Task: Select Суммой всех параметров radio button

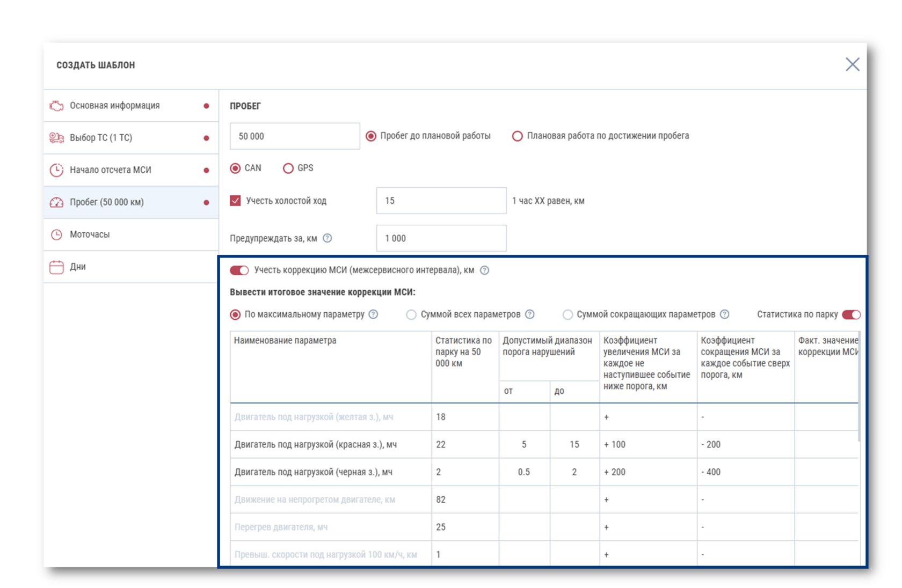Action: tap(411, 314)
